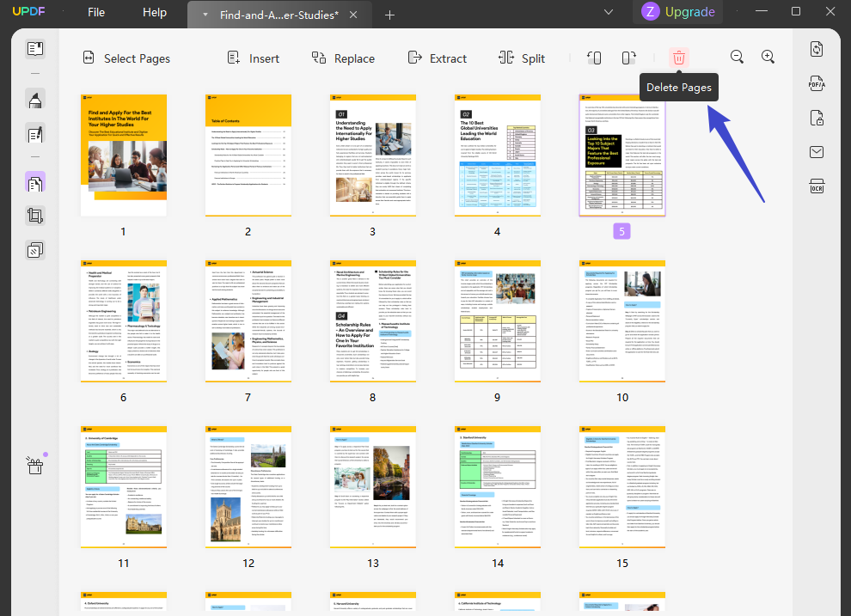Switch to the Find-and-Apply-Studies tab
851x616 pixels.
(275, 14)
